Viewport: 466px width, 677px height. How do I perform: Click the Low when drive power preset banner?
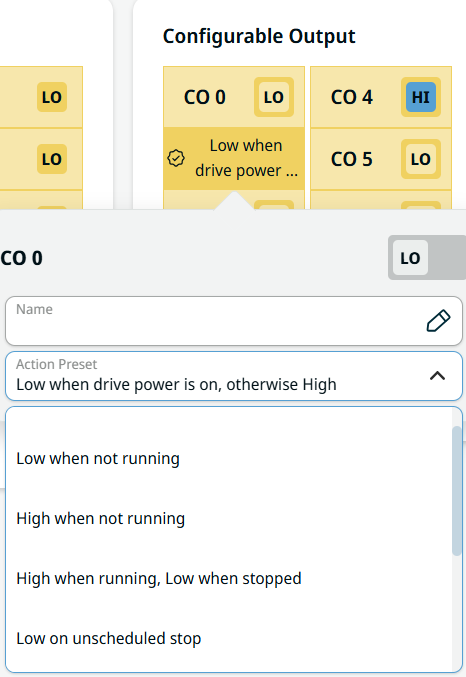click(234, 158)
